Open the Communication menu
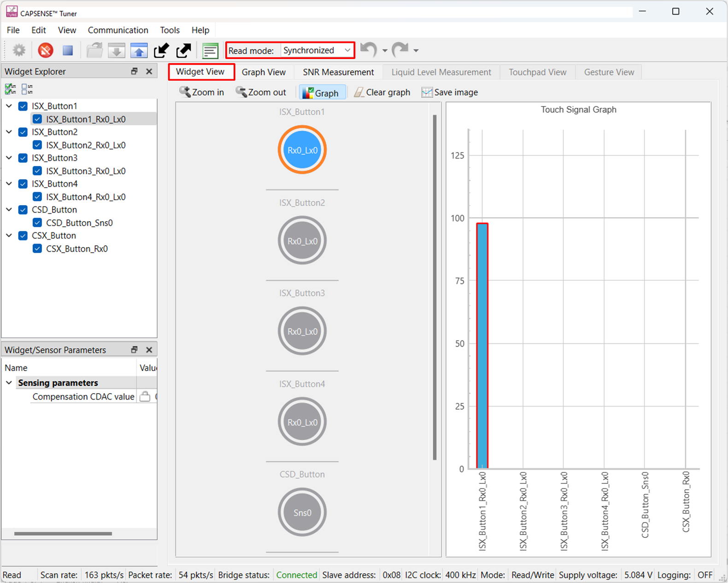The width and height of the screenshot is (728, 583). [x=118, y=30]
